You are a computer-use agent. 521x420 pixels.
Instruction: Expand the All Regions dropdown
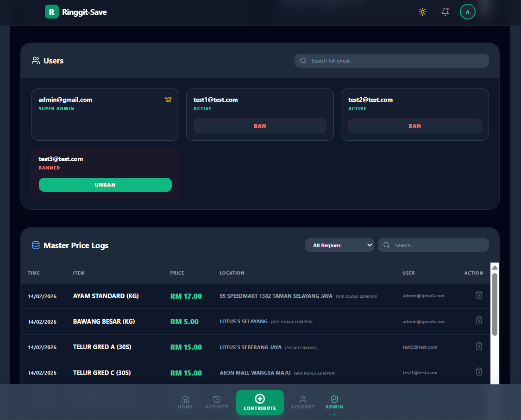point(339,245)
